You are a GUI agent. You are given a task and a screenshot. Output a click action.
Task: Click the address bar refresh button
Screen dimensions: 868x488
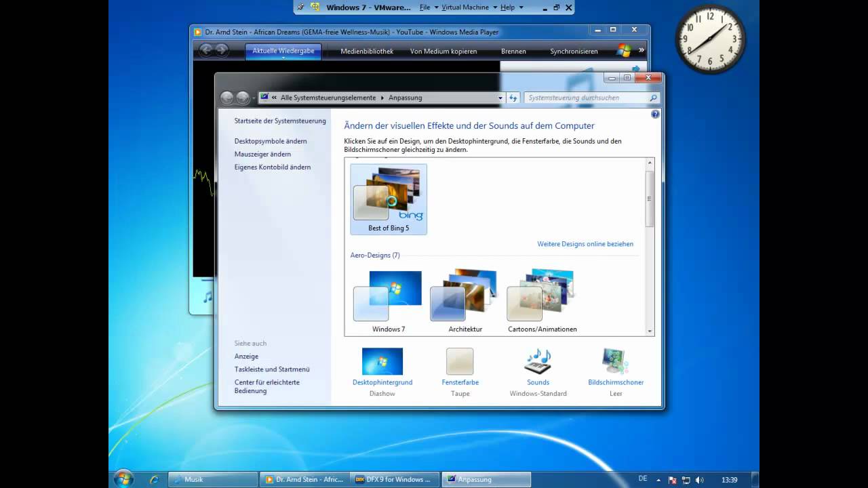tap(513, 98)
